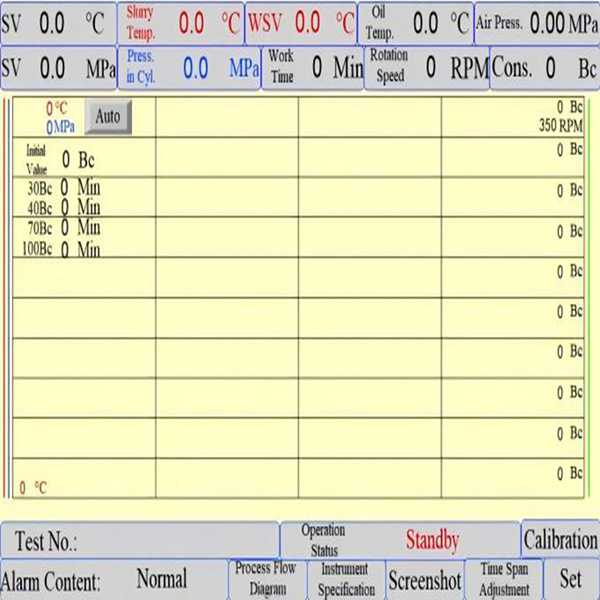
Task: Click the Slurry Temp. reading
Action: pyautogui.click(x=191, y=22)
